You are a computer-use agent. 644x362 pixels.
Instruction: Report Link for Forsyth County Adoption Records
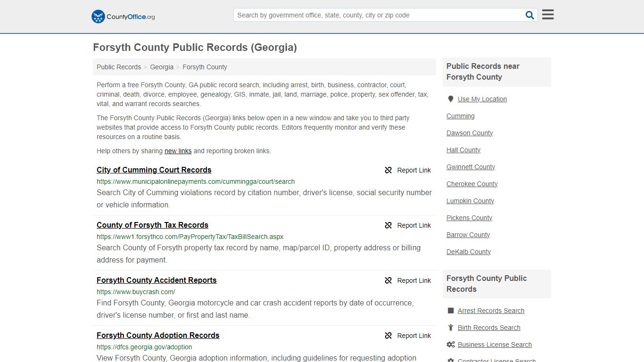414,336
